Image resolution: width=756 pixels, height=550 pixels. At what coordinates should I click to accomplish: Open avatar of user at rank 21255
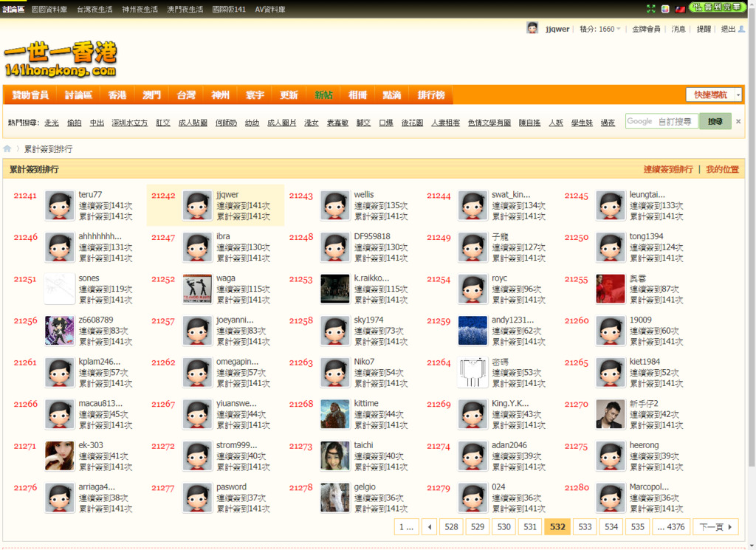point(611,289)
